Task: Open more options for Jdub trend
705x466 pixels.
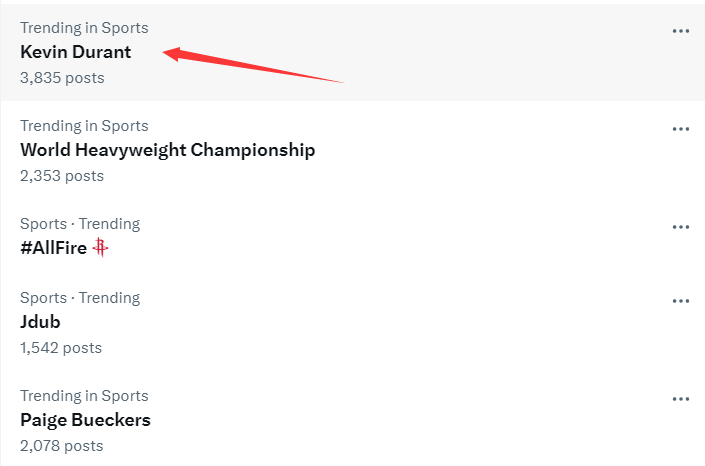Action: (681, 301)
